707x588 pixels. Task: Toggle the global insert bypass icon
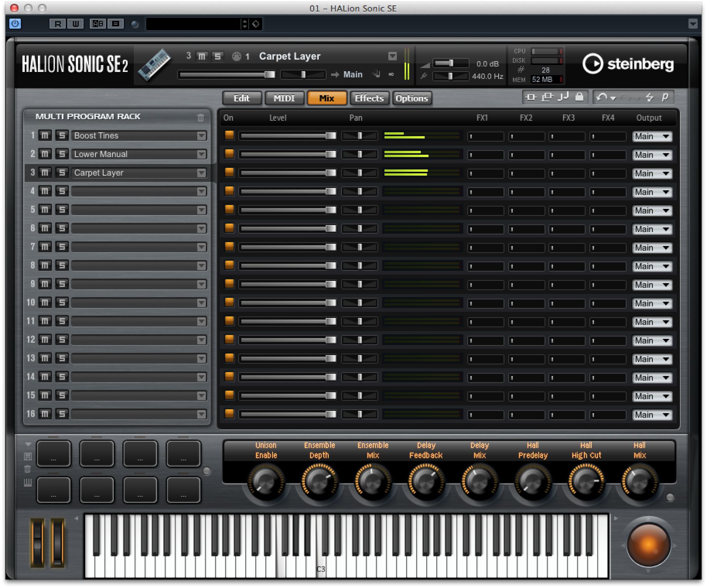pos(531,97)
